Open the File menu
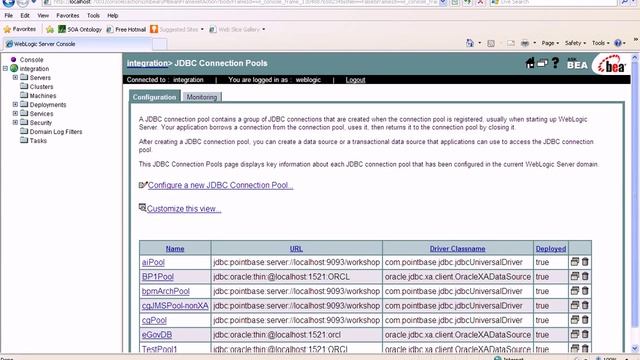The height and width of the screenshot is (360, 640). tap(9, 16)
